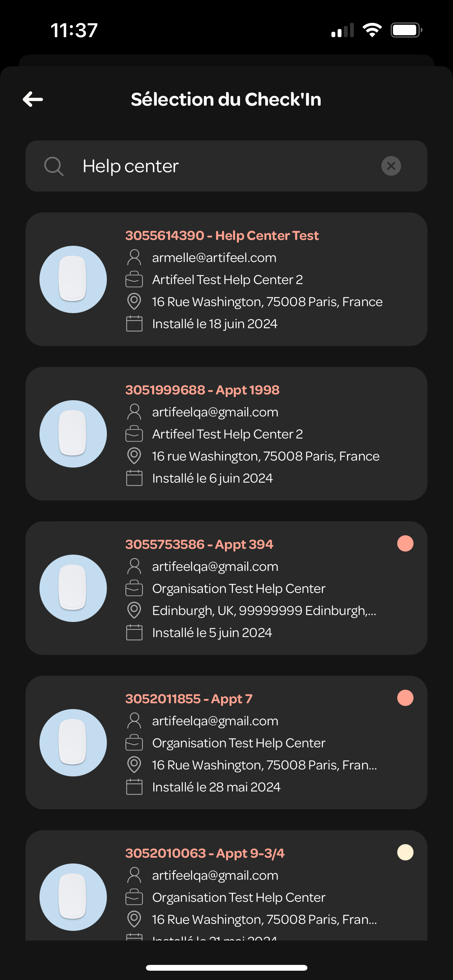Image resolution: width=453 pixels, height=980 pixels.
Task: Select the Appt 9-3/4 device thumbnail
Action: coord(73,897)
